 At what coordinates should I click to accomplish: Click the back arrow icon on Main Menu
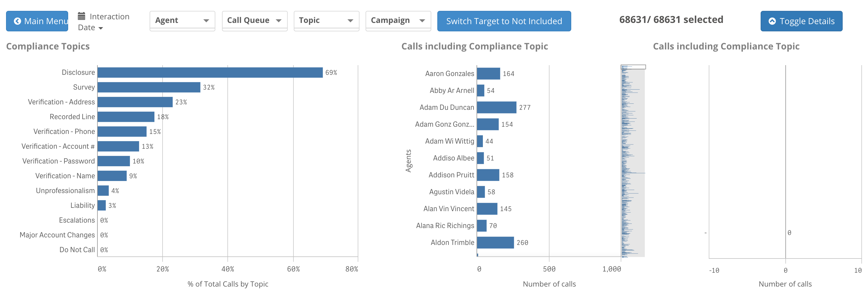17,21
